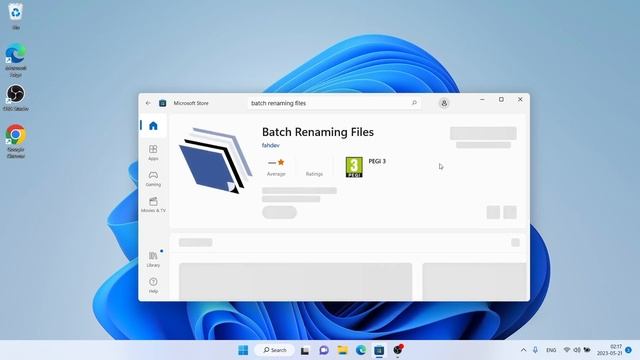Click the Batch Renaming Files app logo
The width and height of the screenshot is (640, 360).
215,160
